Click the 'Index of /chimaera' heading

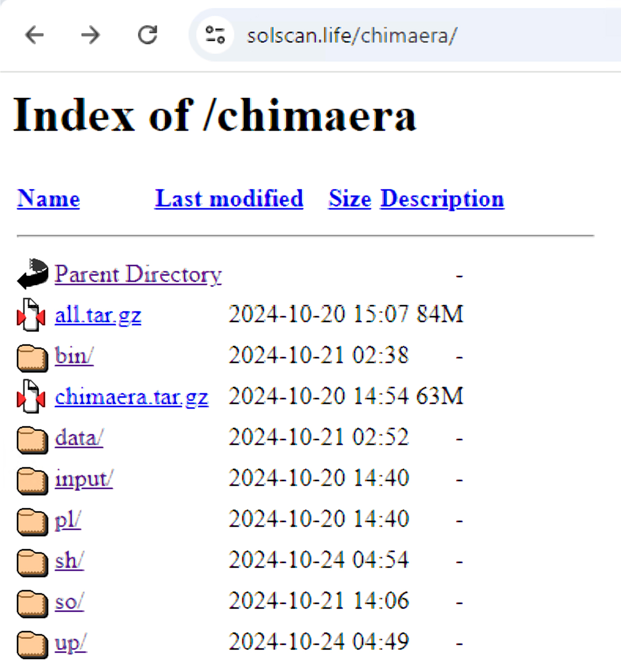click(x=215, y=115)
